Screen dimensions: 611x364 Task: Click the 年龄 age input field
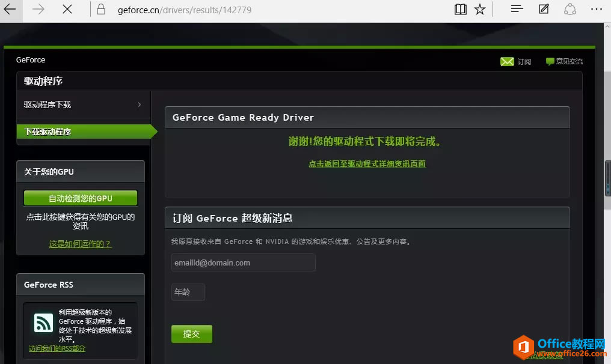point(188,292)
